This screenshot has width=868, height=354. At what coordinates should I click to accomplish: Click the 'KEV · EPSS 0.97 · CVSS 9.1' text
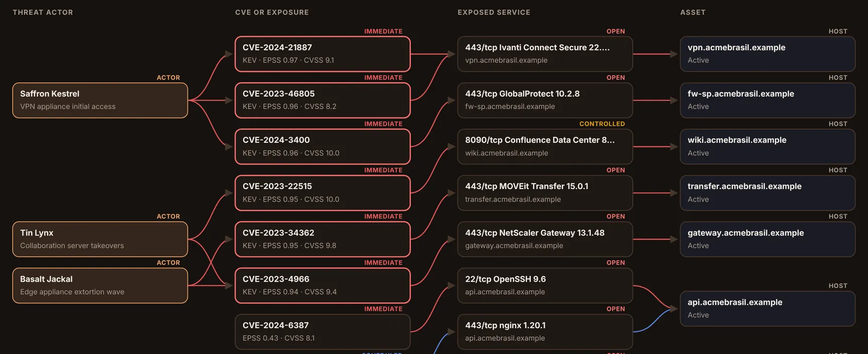coord(288,60)
